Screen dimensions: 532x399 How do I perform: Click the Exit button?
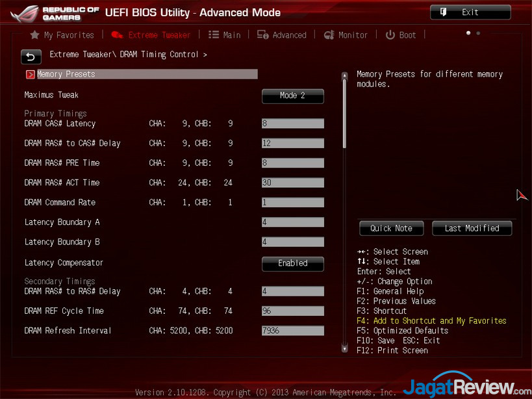[x=470, y=12]
